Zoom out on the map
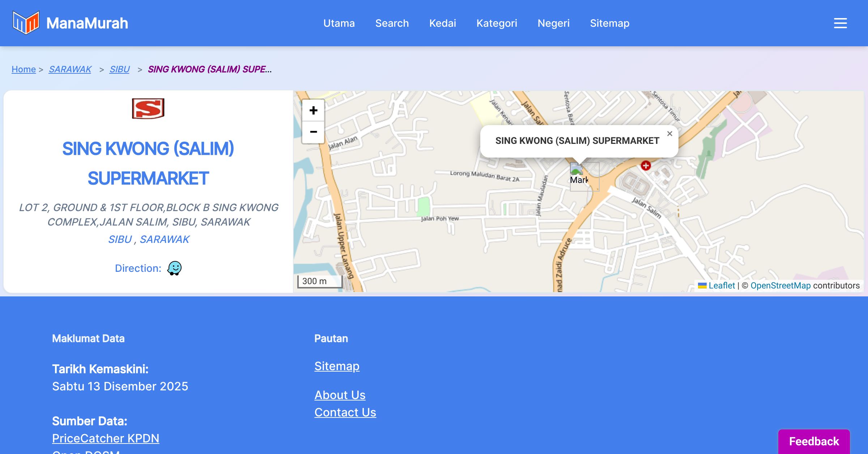This screenshot has height=454, width=868. [313, 132]
